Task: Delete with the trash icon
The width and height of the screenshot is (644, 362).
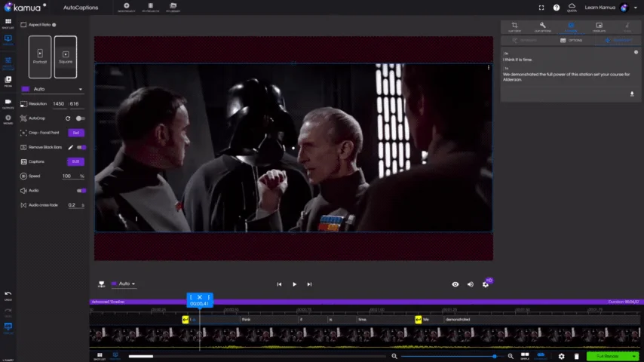Action: (577, 356)
